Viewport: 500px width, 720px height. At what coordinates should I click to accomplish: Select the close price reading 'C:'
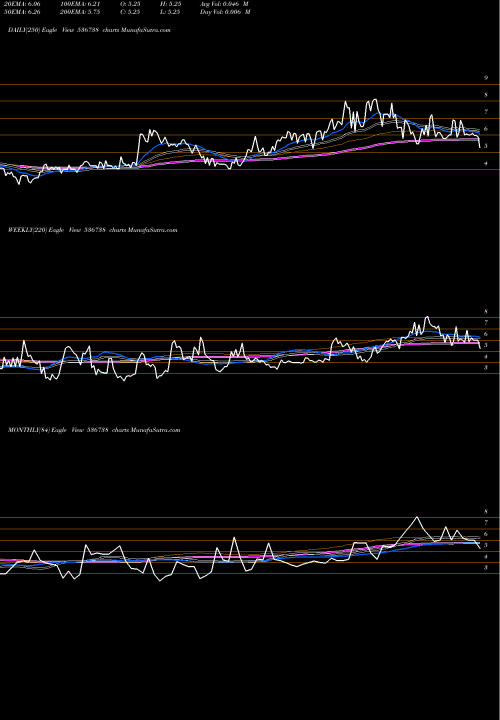[130, 12]
